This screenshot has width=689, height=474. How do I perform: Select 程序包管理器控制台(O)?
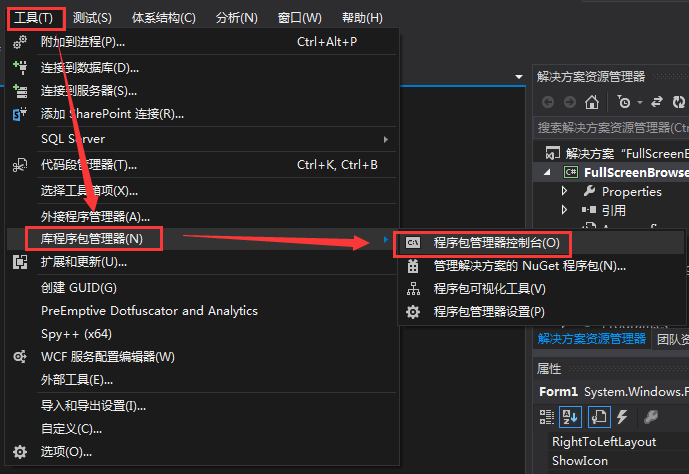(x=541, y=243)
